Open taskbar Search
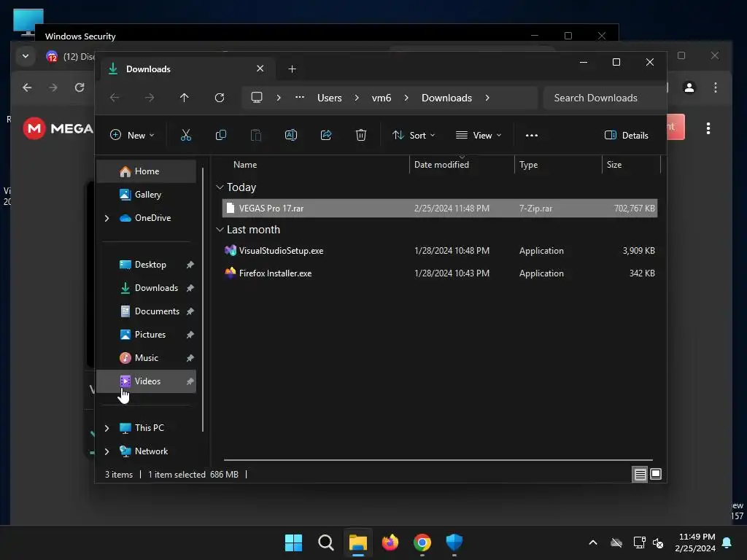The image size is (747, 560). point(326,542)
